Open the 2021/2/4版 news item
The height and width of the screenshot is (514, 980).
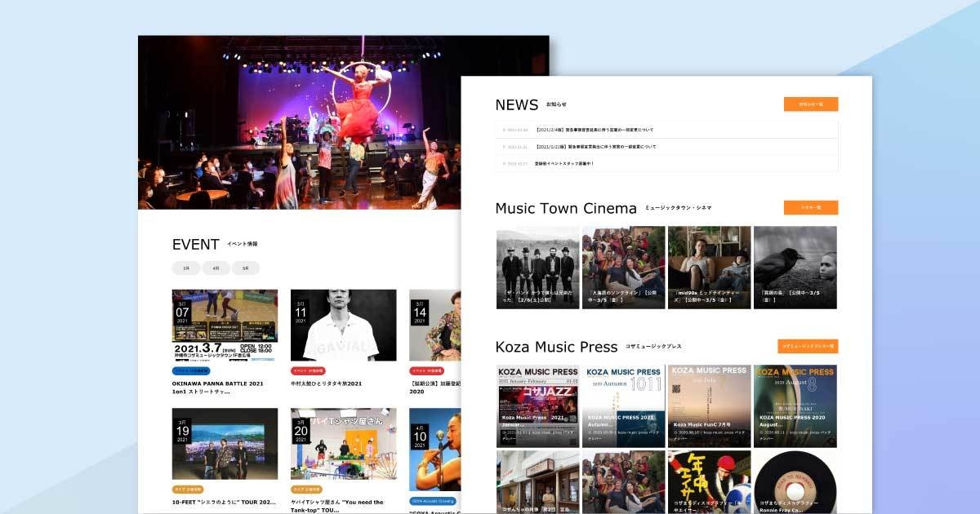[x=666, y=130]
